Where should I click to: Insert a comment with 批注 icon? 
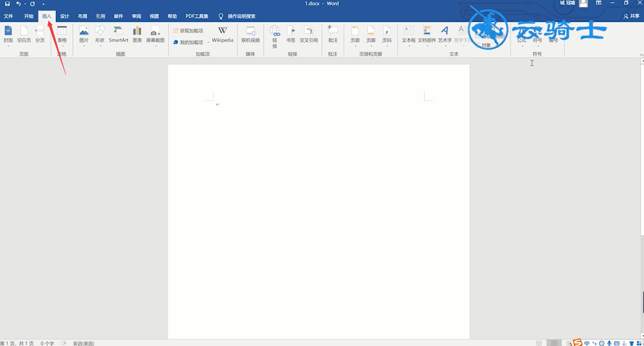pyautogui.click(x=333, y=34)
